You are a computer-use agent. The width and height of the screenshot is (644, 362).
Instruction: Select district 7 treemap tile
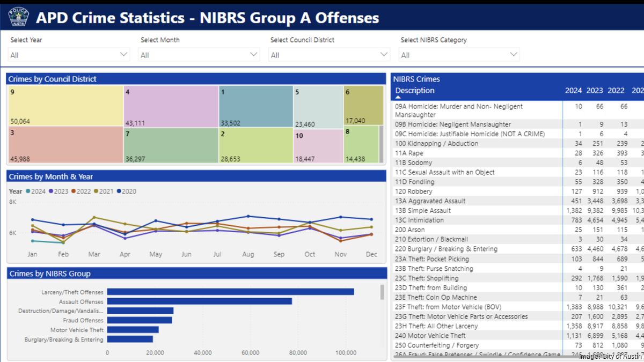pyautogui.click(x=171, y=145)
